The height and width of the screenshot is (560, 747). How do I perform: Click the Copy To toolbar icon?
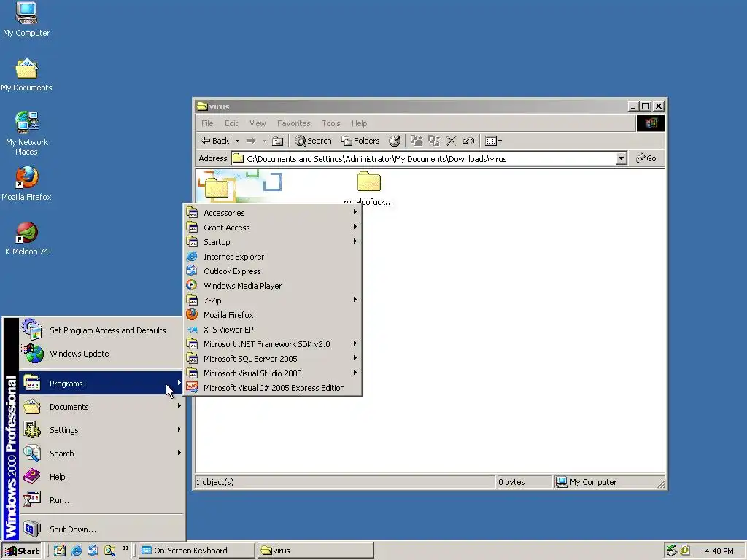(433, 141)
